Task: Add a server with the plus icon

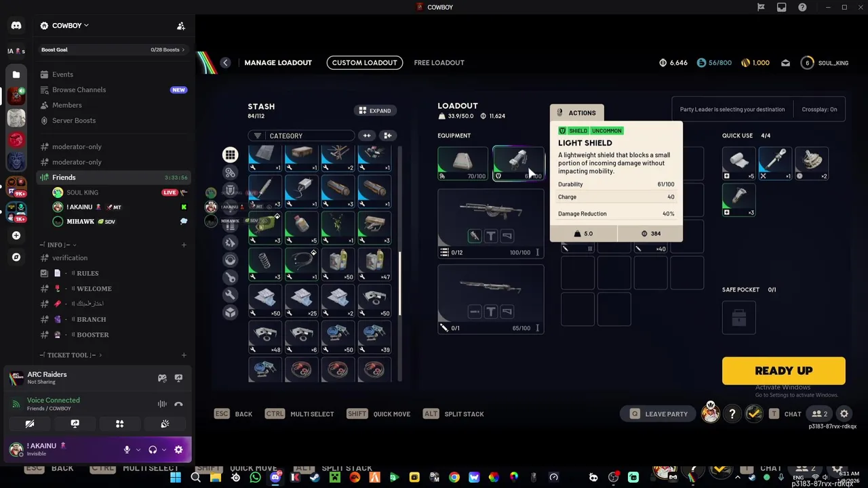Action: click(x=16, y=236)
